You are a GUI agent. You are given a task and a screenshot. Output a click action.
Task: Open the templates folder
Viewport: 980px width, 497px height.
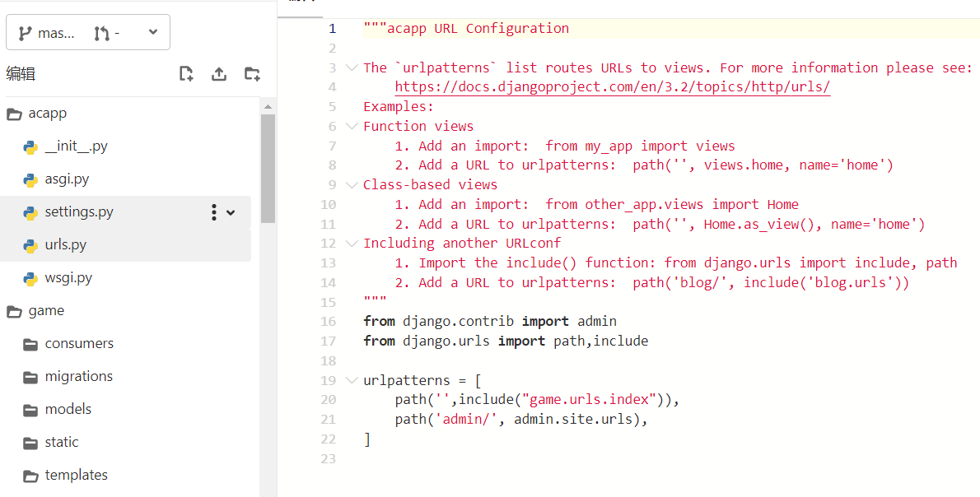(76, 476)
